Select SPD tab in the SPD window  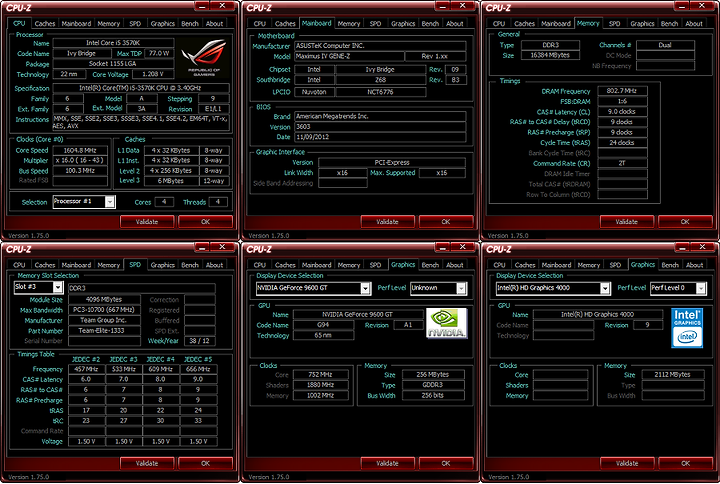click(135, 265)
